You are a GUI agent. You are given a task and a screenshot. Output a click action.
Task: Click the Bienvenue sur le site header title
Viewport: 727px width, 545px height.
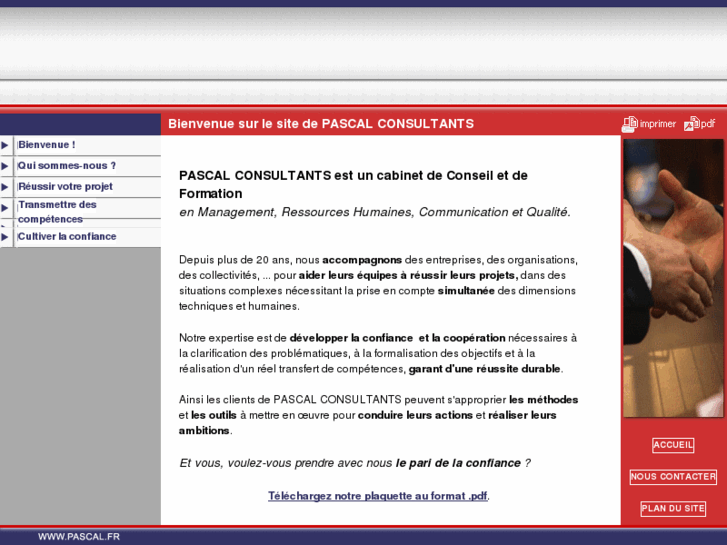(x=321, y=124)
